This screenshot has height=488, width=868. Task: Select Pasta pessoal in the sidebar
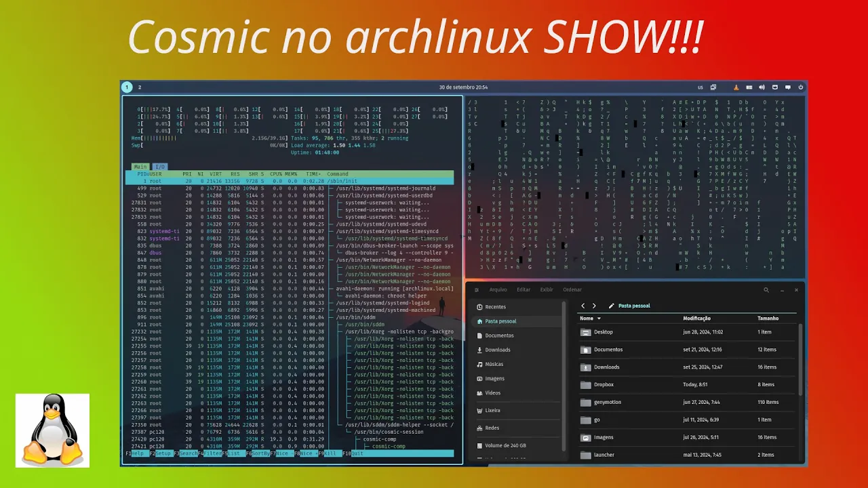coord(517,321)
